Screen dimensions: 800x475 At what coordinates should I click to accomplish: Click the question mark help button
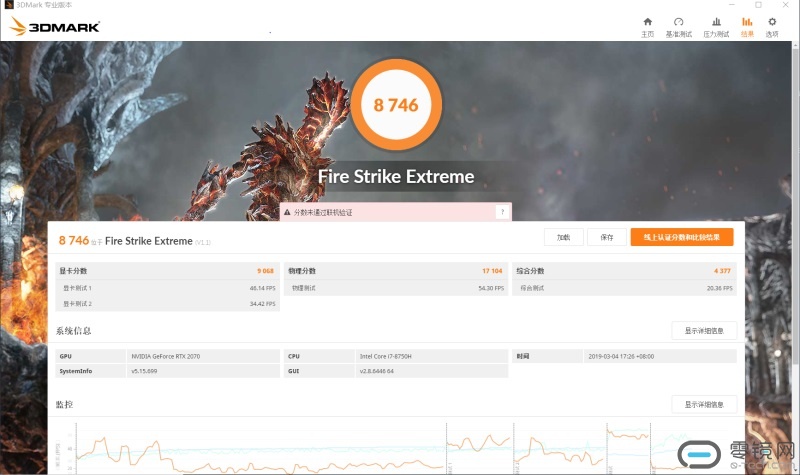click(503, 212)
